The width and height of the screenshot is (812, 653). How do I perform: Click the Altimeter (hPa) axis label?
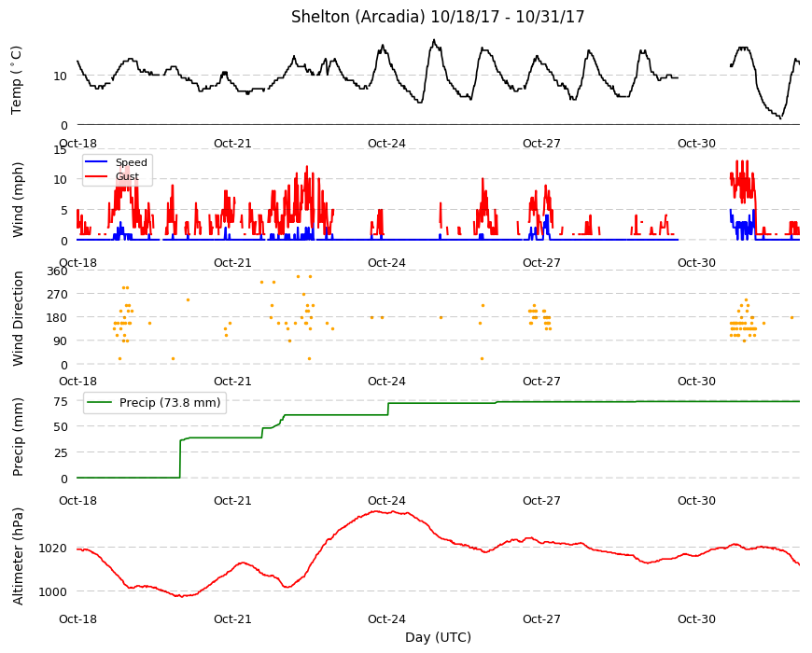(18, 556)
